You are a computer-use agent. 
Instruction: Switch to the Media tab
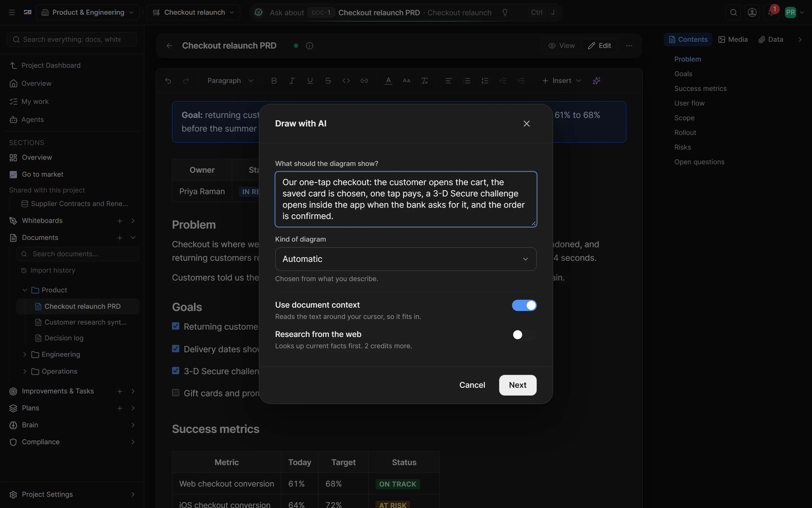[x=733, y=39]
